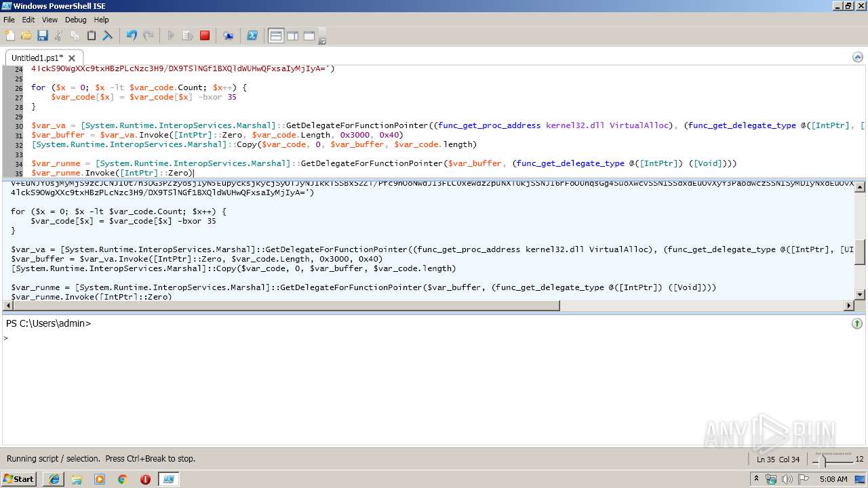Screen dimensions: 868x488
Task: Open media player taskbar icon
Action: pyautogui.click(x=100, y=479)
